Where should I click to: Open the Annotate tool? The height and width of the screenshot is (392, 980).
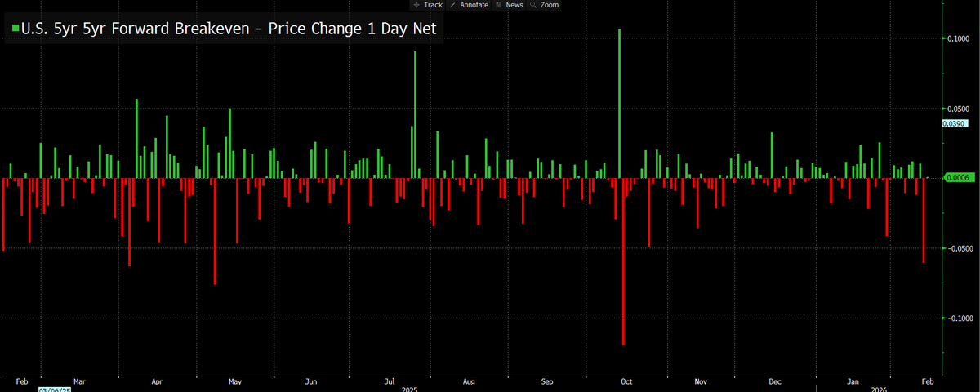pos(469,5)
